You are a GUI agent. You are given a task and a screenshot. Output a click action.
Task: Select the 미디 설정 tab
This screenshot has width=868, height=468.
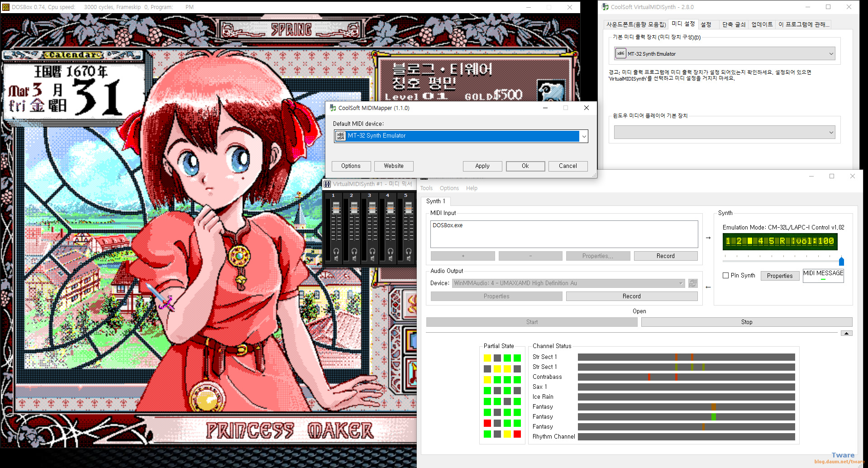coord(683,24)
